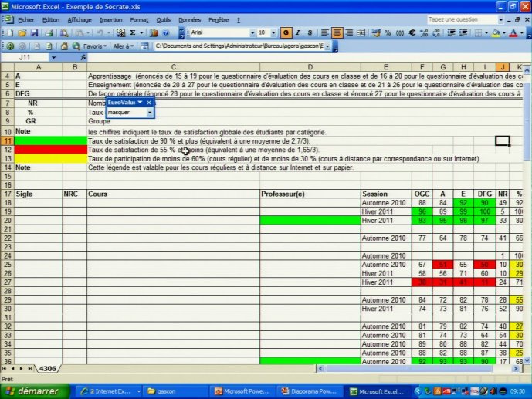The width and height of the screenshot is (532, 399).
Task: Toggle center alignment button
Action: [337, 33]
